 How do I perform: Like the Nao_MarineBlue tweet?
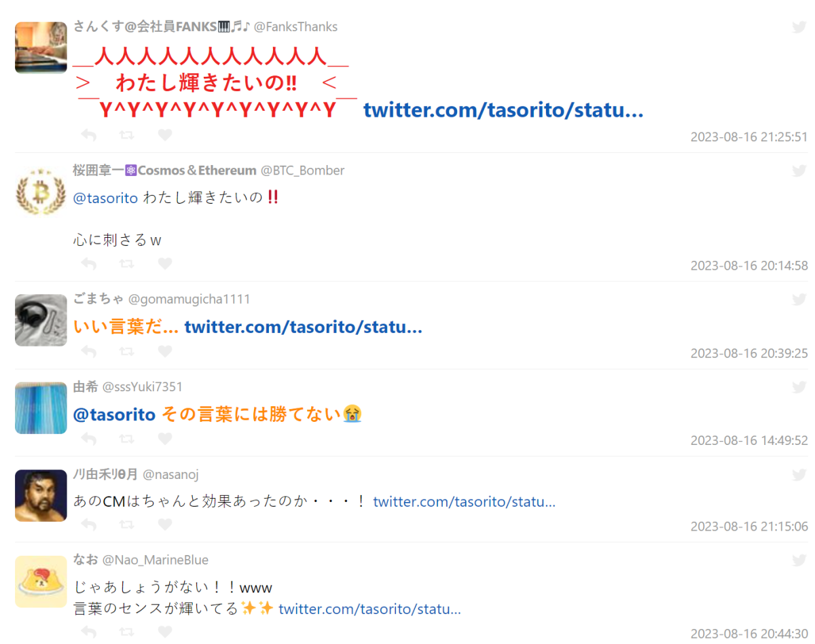tap(165, 632)
